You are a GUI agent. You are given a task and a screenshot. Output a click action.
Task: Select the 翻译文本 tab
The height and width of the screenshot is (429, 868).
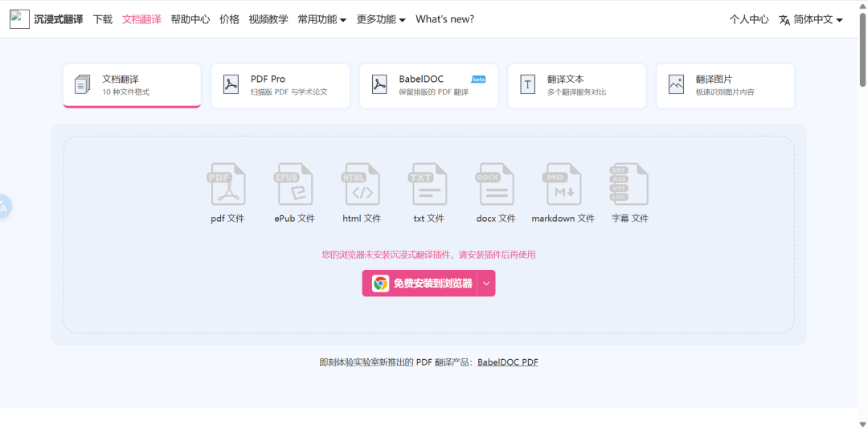coord(576,85)
